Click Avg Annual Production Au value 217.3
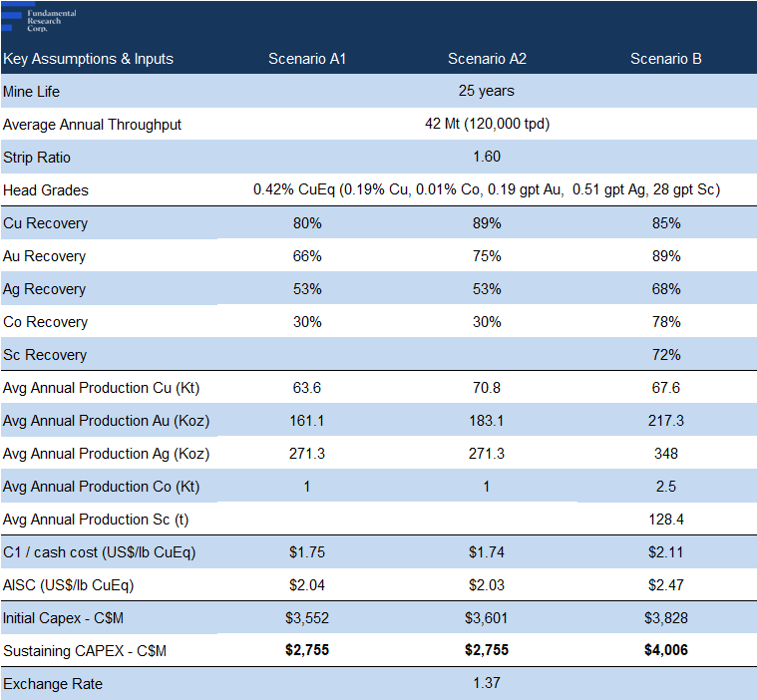The image size is (757, 700). pyautogui.click(x=665, y=421)
